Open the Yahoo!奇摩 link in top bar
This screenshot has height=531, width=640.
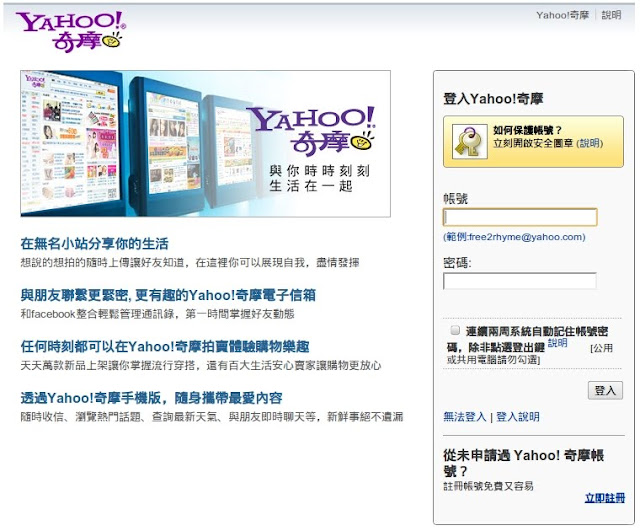562,15
